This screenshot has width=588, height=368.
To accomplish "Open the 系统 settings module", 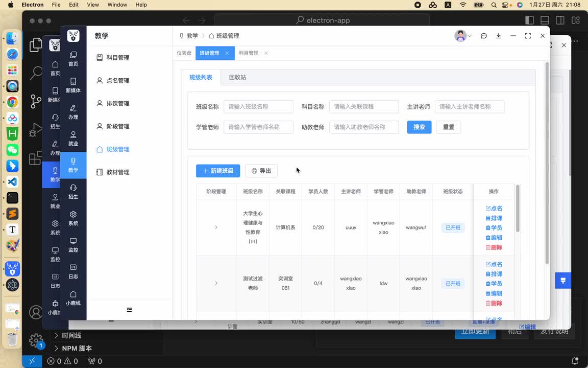I will [73, 219].
